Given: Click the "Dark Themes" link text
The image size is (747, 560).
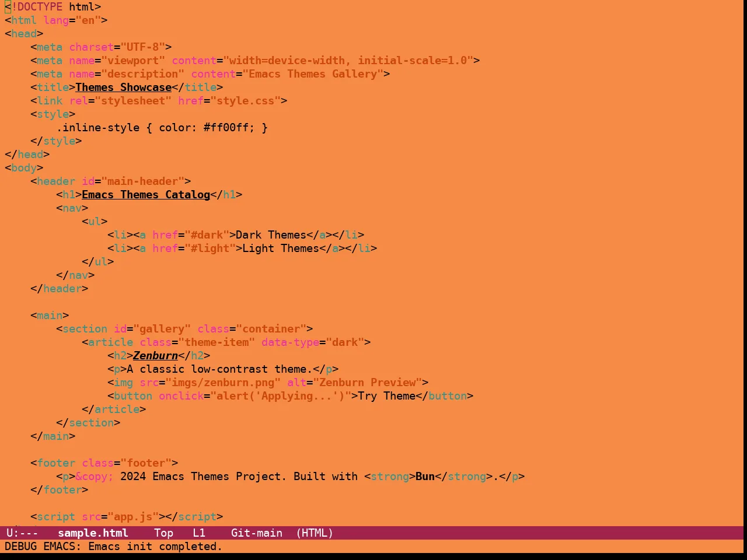Looking at the screenshot, I should tap(271, 235).
